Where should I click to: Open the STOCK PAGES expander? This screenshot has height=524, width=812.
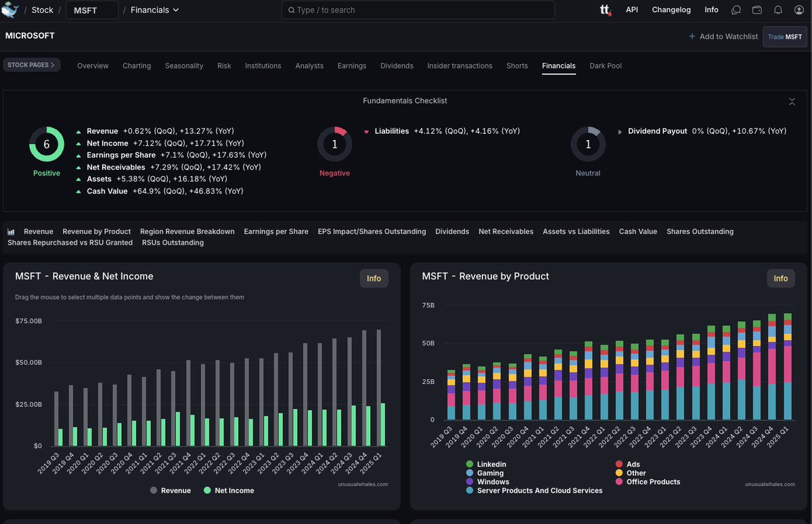[32, 65]
